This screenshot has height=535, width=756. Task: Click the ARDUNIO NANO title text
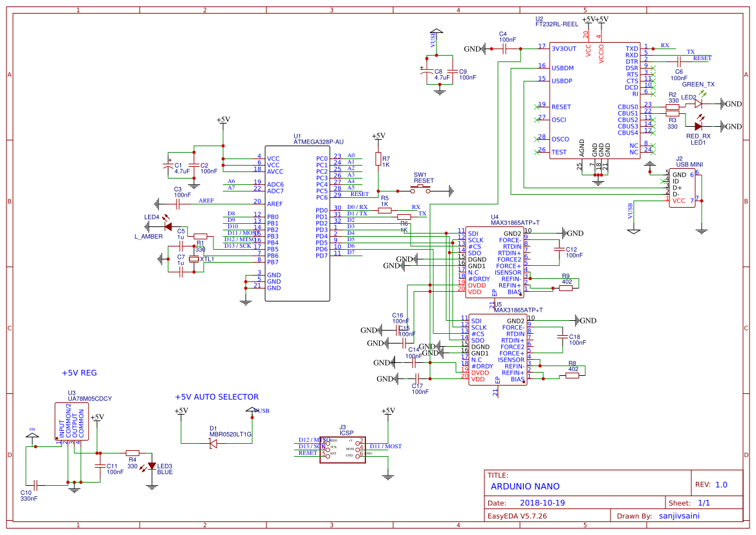525,486
